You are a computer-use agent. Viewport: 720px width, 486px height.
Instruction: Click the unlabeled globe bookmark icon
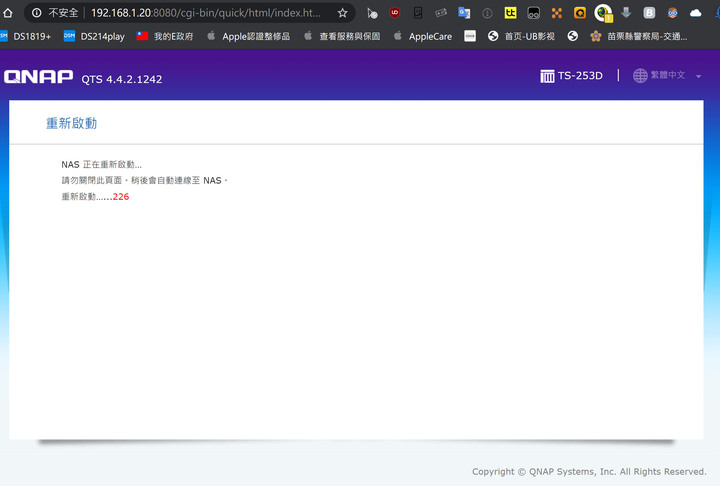[572, 36]
